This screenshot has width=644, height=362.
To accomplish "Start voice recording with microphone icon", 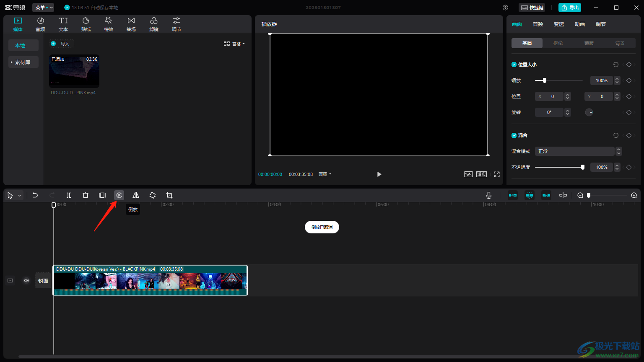I will tap(489, 195).
